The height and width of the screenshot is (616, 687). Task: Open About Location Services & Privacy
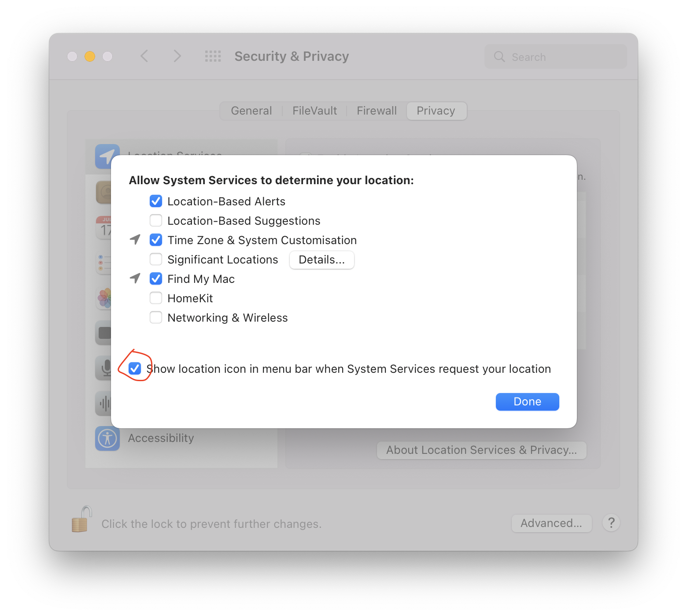[x=481, y=450]
